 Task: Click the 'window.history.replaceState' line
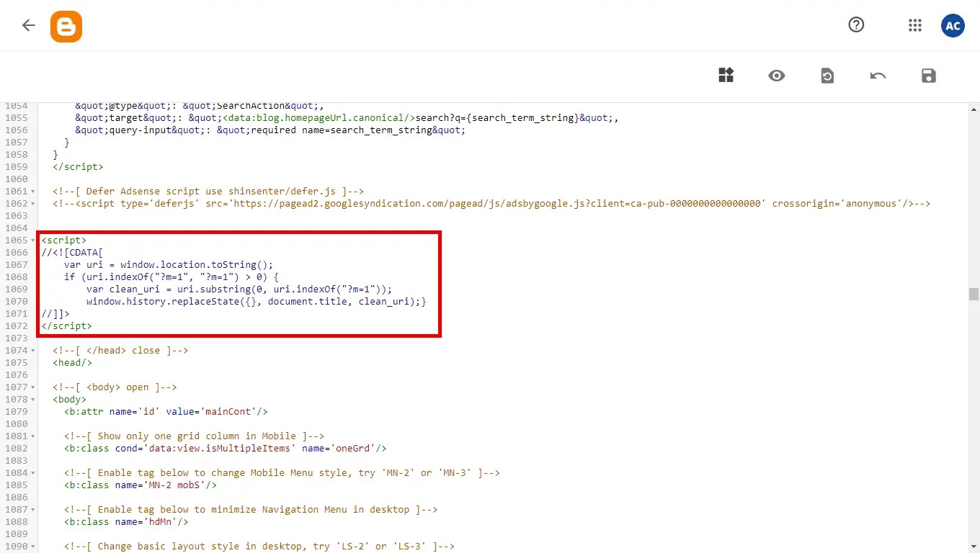tap(256, 301)
